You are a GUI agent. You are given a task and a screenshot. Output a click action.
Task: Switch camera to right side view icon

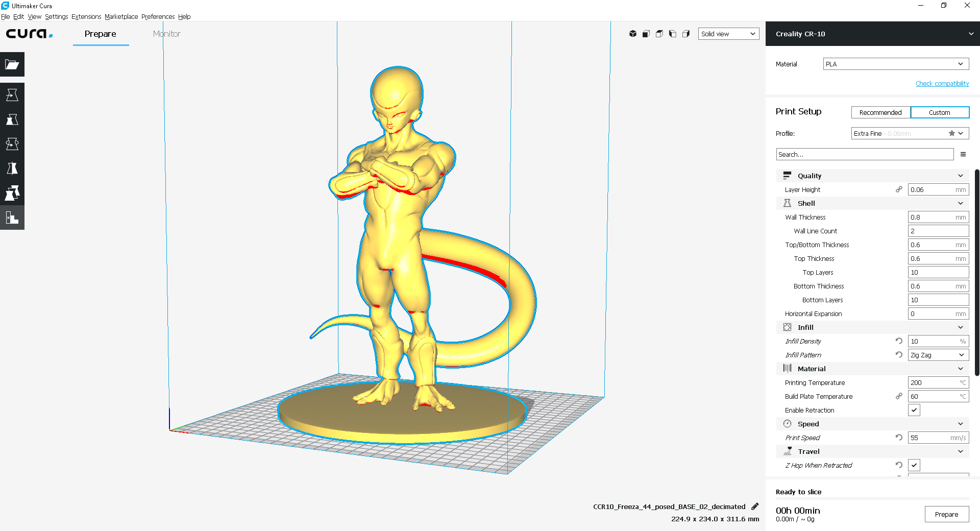click(686, 34)
